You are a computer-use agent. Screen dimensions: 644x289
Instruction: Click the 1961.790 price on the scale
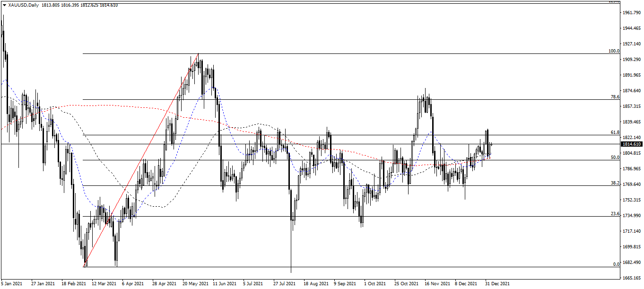point(632,13)
